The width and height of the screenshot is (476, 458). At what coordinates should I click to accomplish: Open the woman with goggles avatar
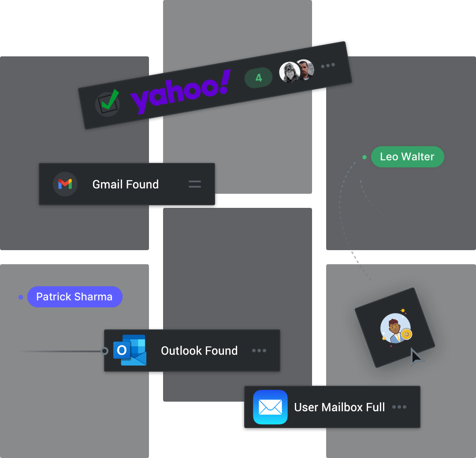click(289, 72)
